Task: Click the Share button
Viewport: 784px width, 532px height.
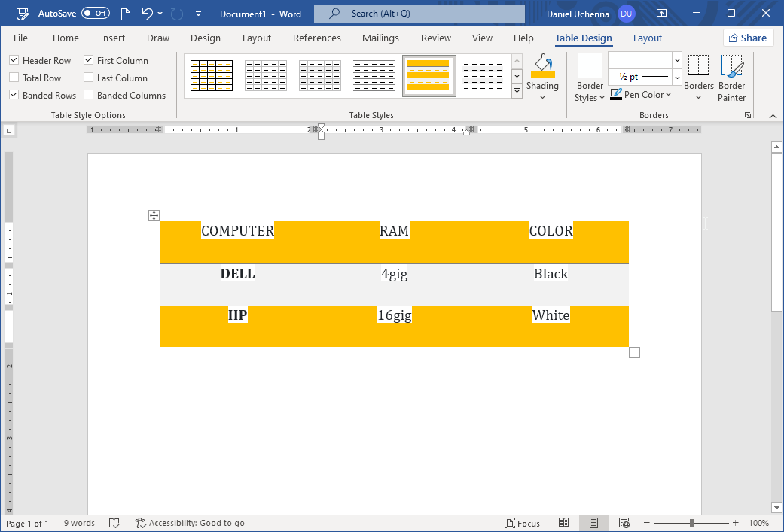Action: 748,38
